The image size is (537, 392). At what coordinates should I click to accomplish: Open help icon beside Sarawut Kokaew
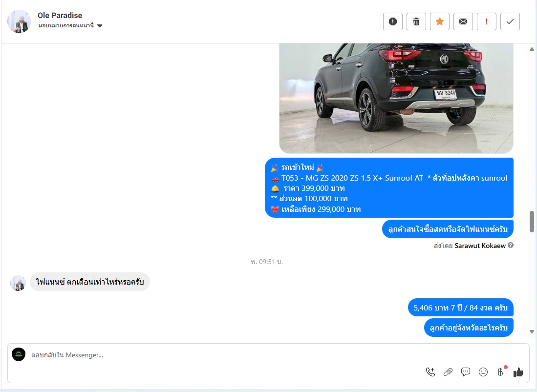click(510, 245)
